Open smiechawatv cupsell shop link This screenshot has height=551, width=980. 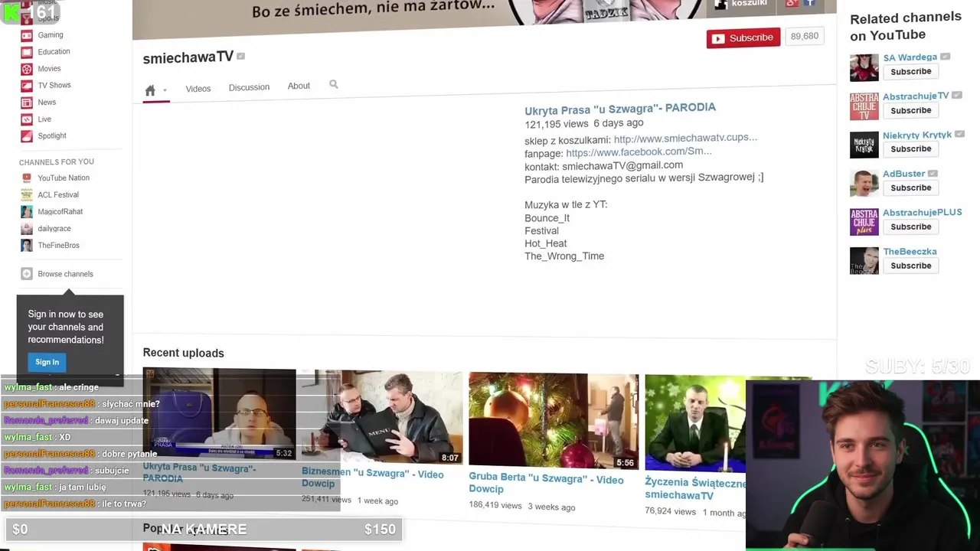pos(685,139)
